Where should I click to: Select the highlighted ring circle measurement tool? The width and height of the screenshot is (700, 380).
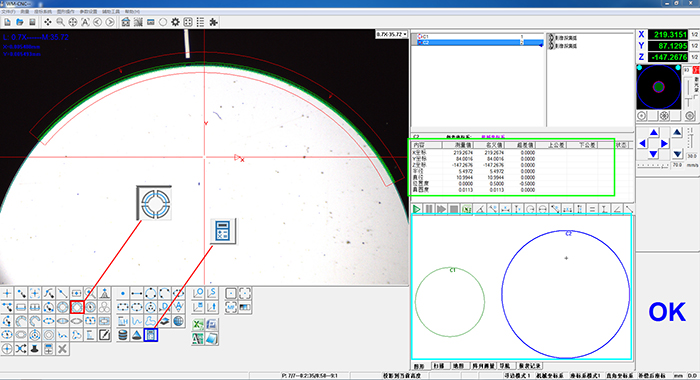(77, 307)
